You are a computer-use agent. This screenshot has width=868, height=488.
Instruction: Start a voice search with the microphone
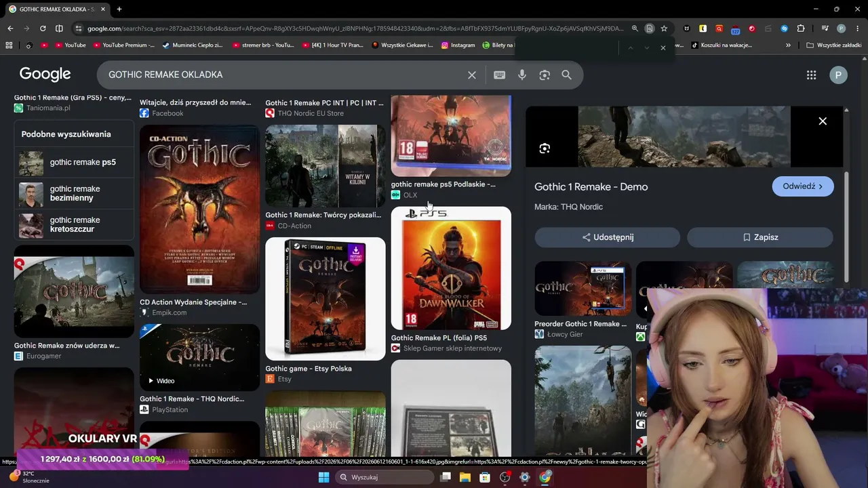522,75
